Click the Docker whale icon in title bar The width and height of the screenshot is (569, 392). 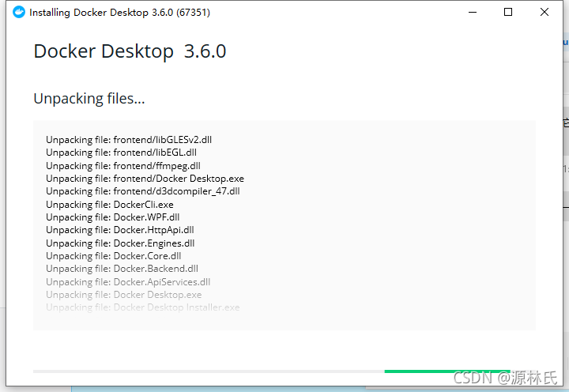click(18, 12)
